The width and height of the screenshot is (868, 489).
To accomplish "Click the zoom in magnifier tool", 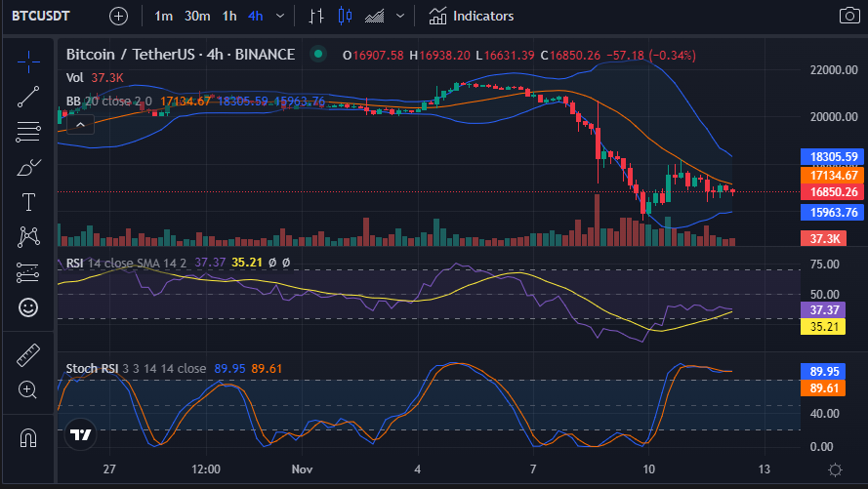I will [x=28, y=390].
